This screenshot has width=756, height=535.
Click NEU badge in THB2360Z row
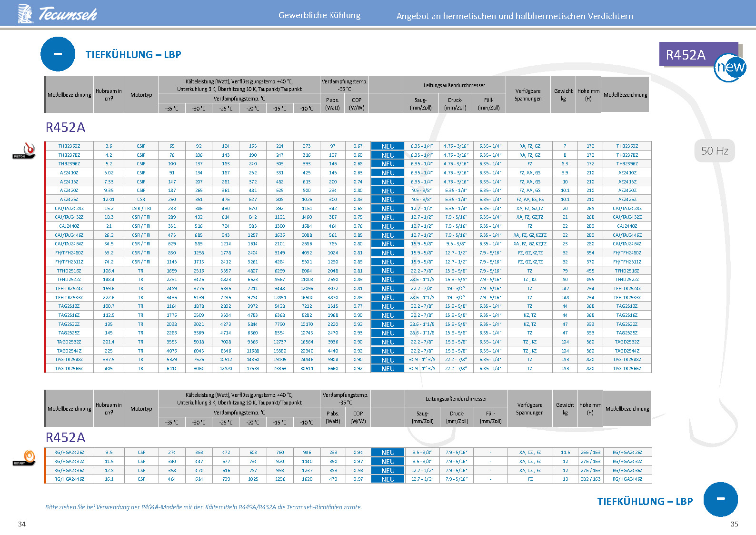388,146
